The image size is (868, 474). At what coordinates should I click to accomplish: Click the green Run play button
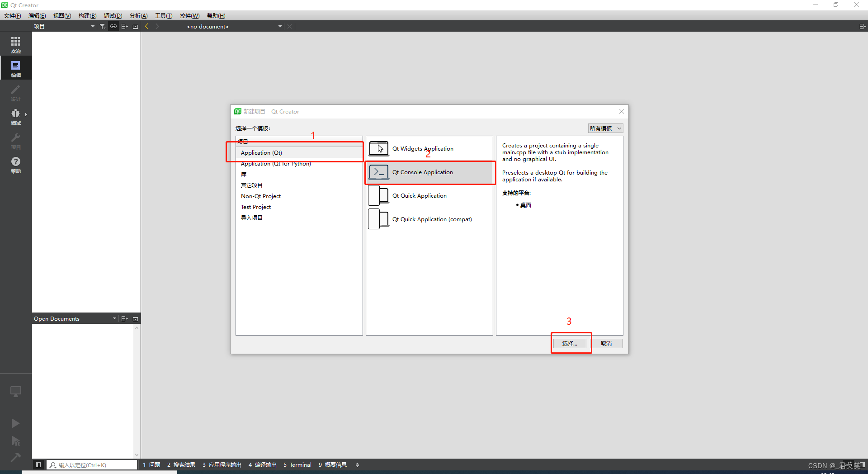click(15, 423)
